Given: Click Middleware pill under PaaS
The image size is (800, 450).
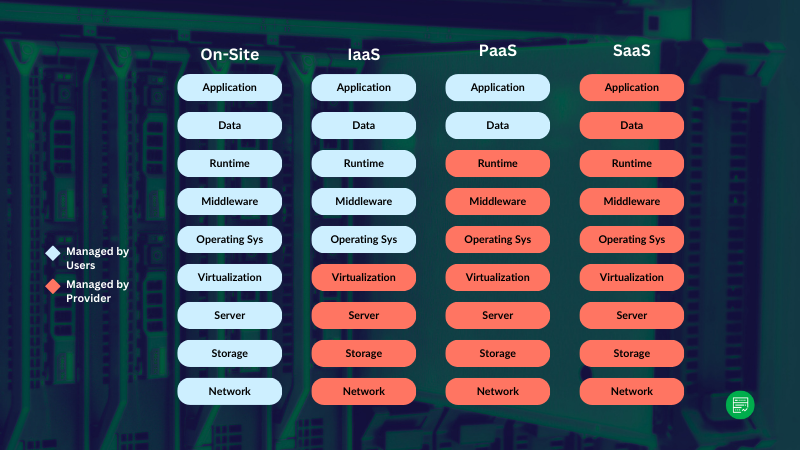Looking at the screenshot, I should (x=497, y=201).
